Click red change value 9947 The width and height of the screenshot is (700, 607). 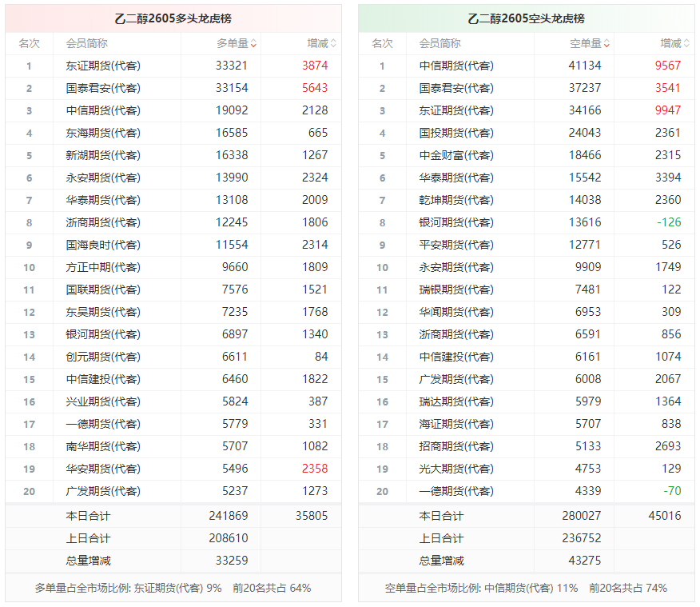click(668, 110)
